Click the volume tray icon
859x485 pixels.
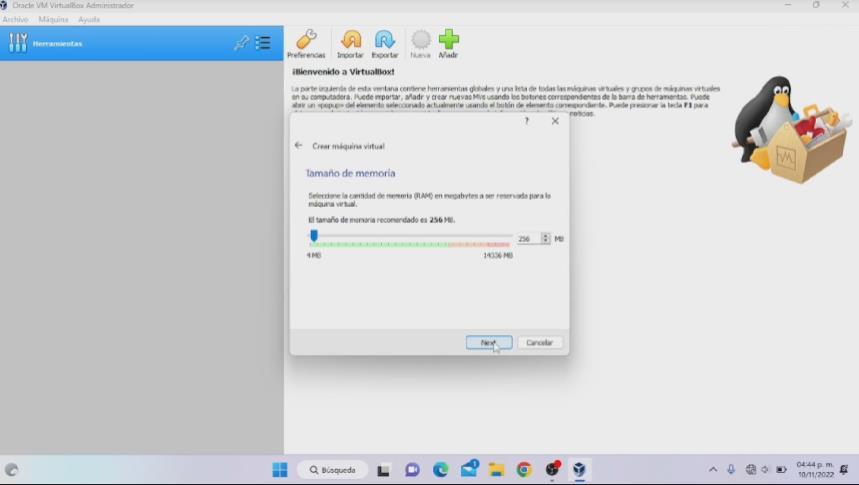[x=765, y=470]
